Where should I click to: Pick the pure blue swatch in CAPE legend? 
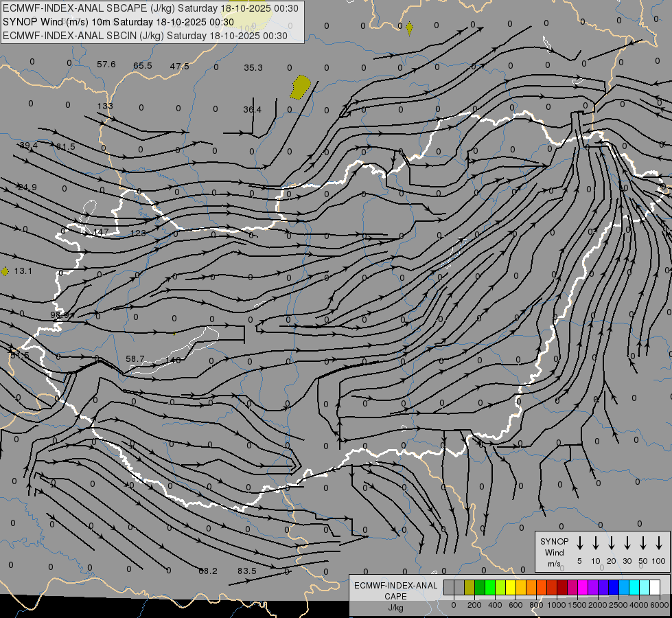click(614, 588)
